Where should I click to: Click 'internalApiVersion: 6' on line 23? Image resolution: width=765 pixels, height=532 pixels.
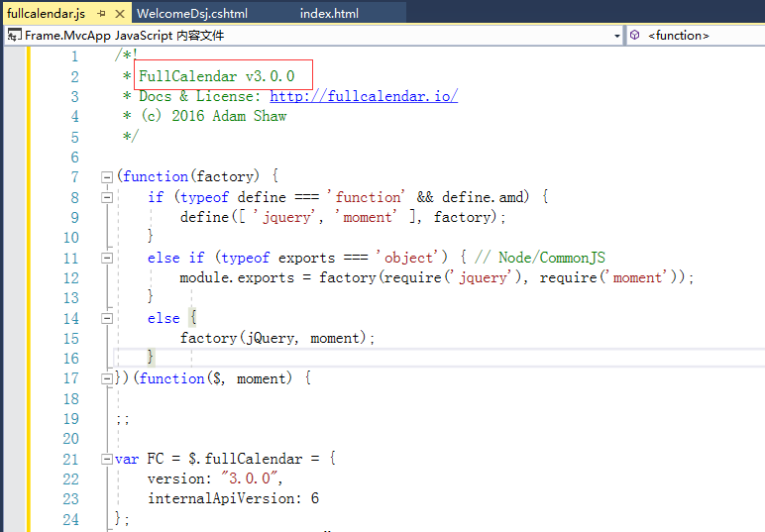pos(233,498)
